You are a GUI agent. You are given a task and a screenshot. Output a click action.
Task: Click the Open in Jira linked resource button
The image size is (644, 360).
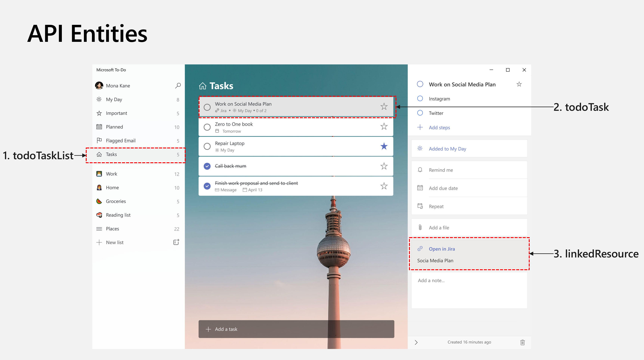point(441,249)
